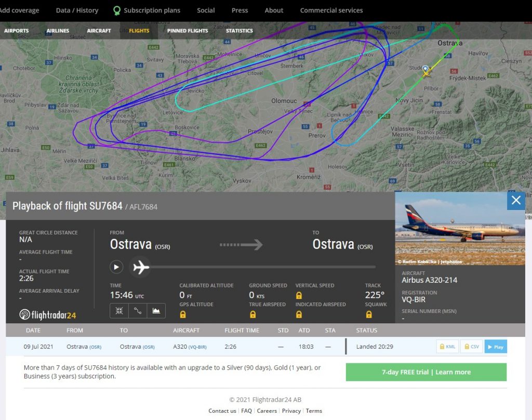Click the 'Airbus A320-214' aircraft text
532x420 pixels.
point(430,280)
